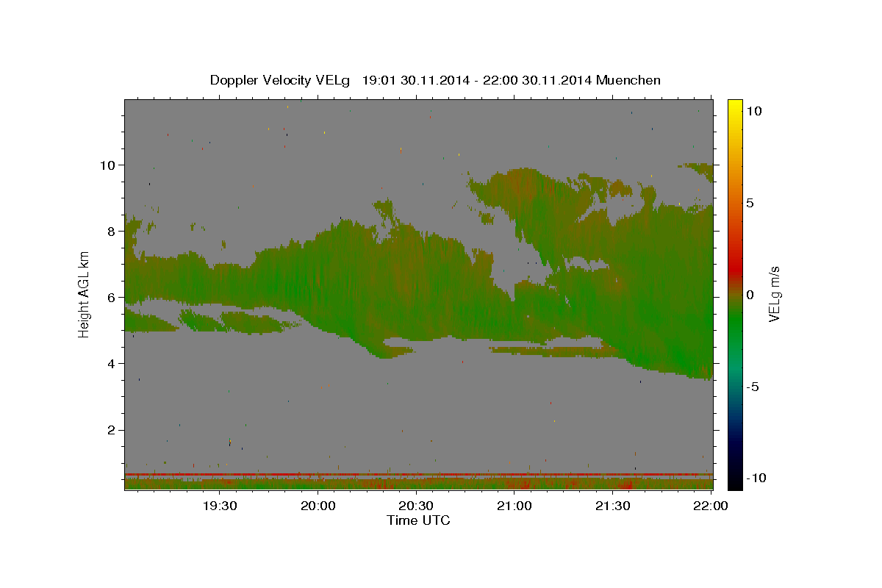Viewport: 882px width, 588px height.
Task: Click the height tick label 2
Action: click(113, 430)
